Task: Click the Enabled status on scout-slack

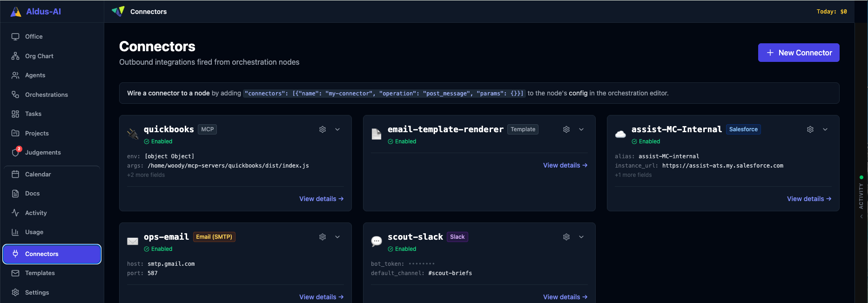Action: (x=402, y=249)
